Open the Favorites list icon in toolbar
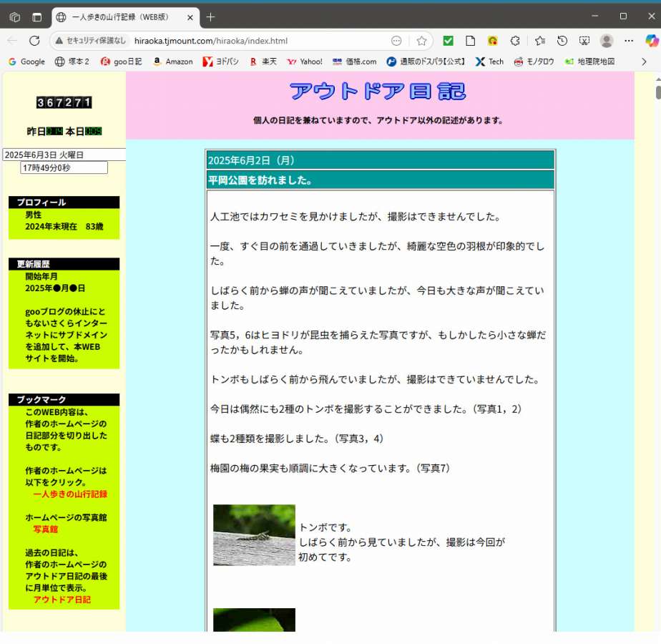Image resolution: width=661 pixels, height=644 pixels. (539, 41)
